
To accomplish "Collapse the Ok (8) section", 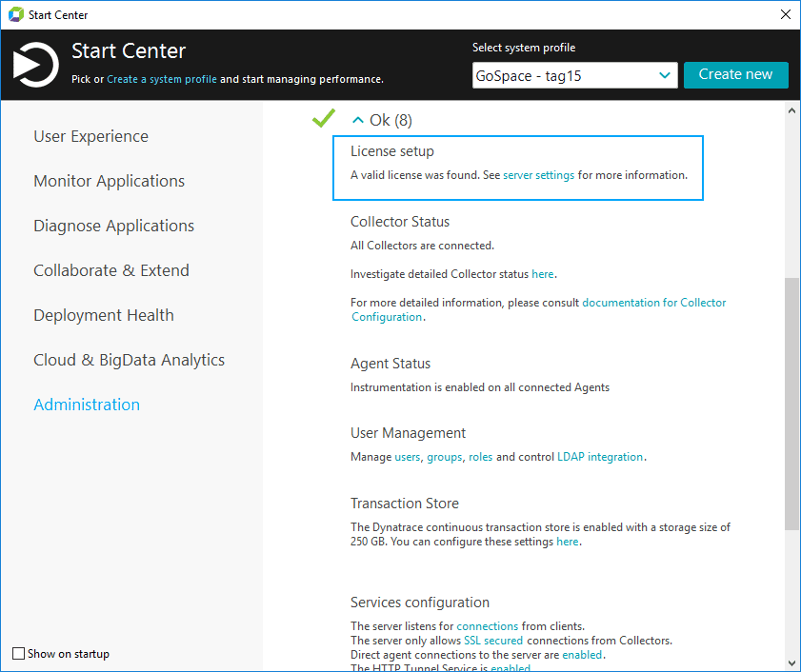I will (358, 121).
